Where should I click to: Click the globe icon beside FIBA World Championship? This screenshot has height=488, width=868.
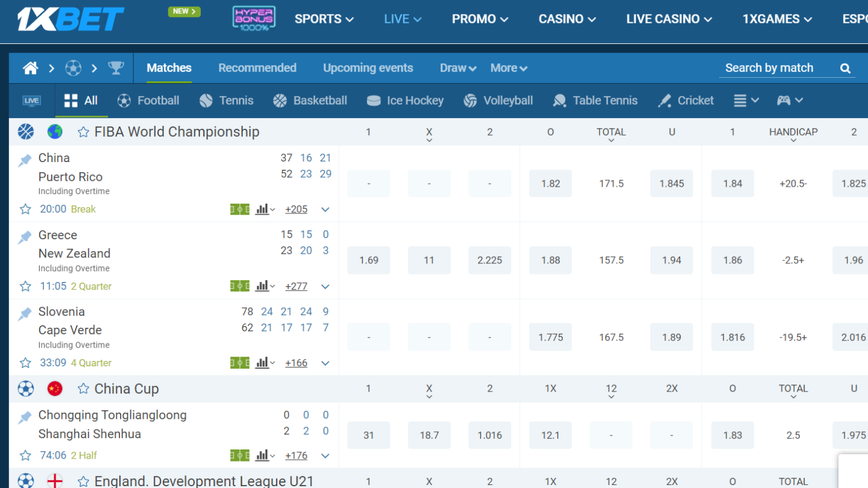pos(55,131)
